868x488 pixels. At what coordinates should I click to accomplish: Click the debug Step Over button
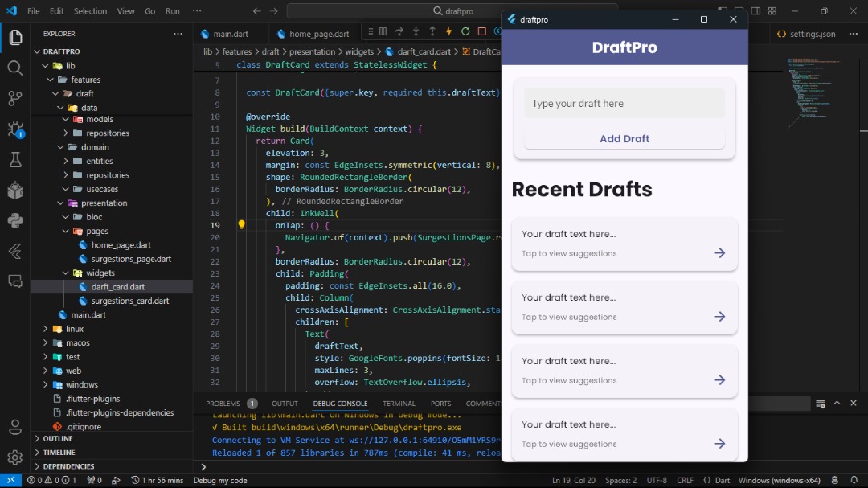[x=399, y=31]
